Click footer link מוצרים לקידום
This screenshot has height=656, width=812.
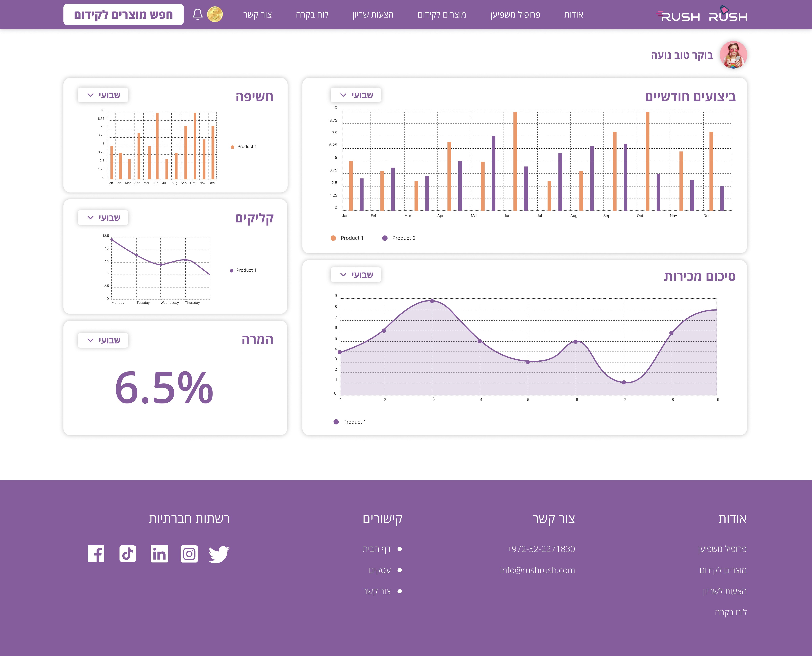tap(723, 570)
